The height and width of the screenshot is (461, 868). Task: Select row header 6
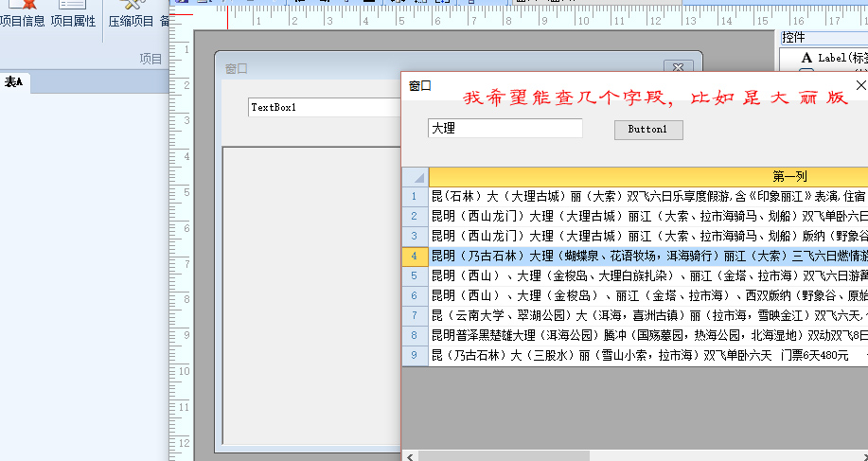[x=416, y=295]
